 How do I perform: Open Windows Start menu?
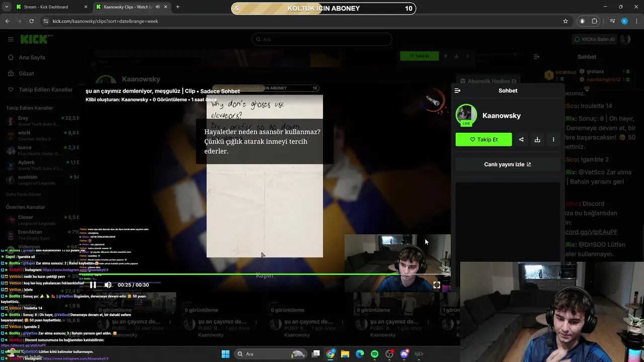tap(225, 354)
